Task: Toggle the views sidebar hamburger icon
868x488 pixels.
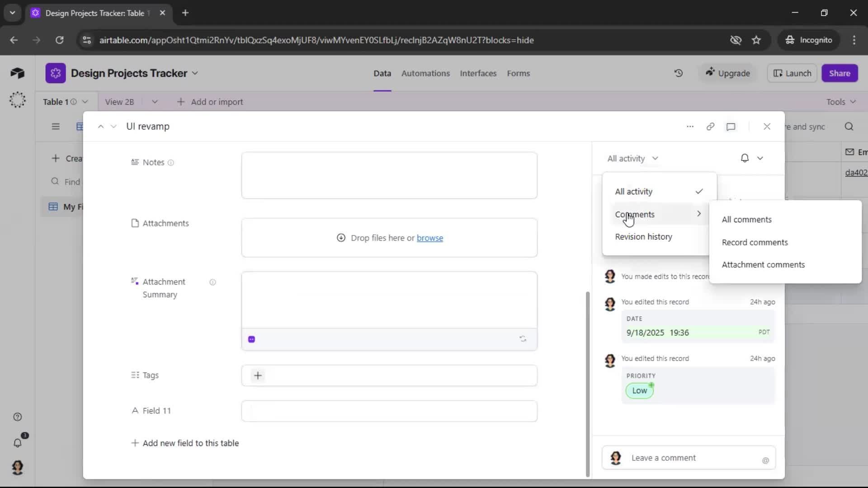Action: click(56, 127)
